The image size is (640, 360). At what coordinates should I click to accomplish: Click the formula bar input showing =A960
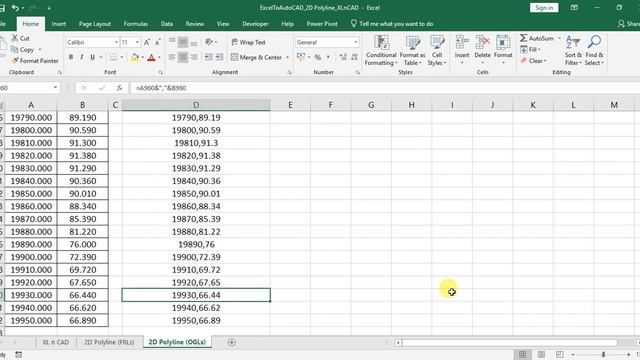point(384,88)
